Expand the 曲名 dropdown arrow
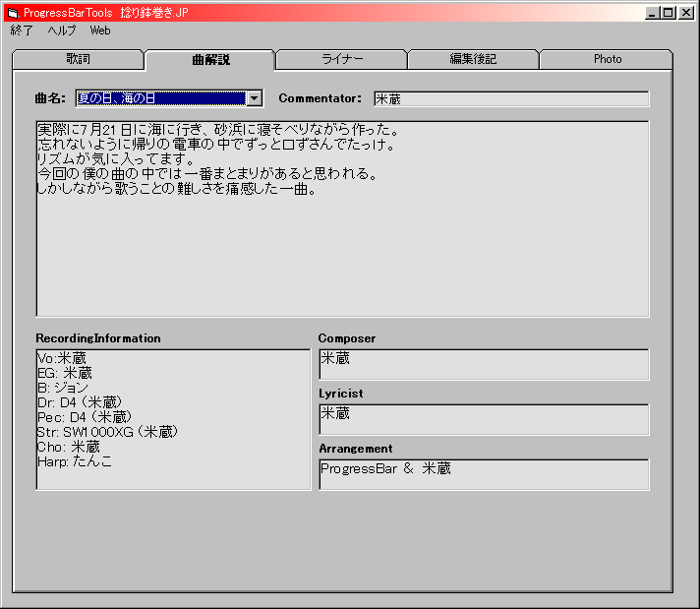This screenshot has width=700, height=609. (254, 98)
